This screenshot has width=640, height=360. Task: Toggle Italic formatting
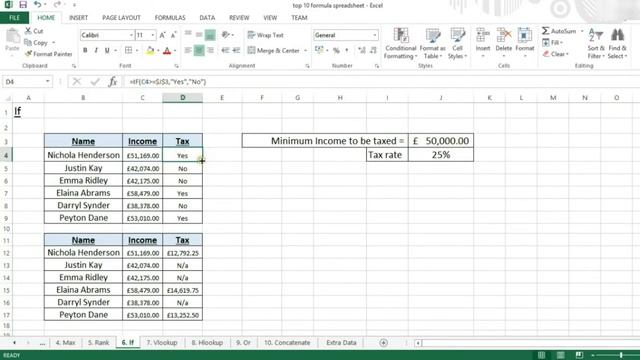[x=96, y=50]
